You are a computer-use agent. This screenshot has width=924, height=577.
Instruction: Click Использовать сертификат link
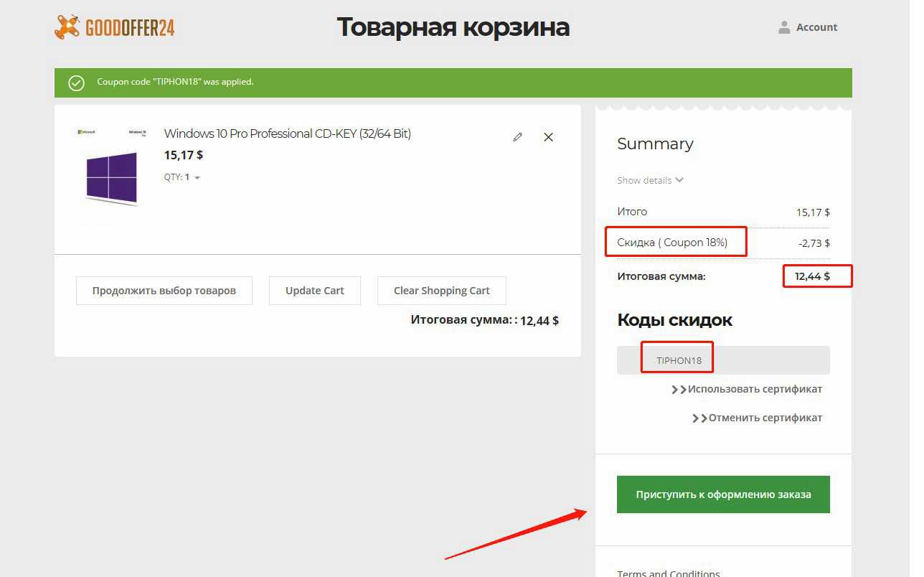click(x=747, y=389)
